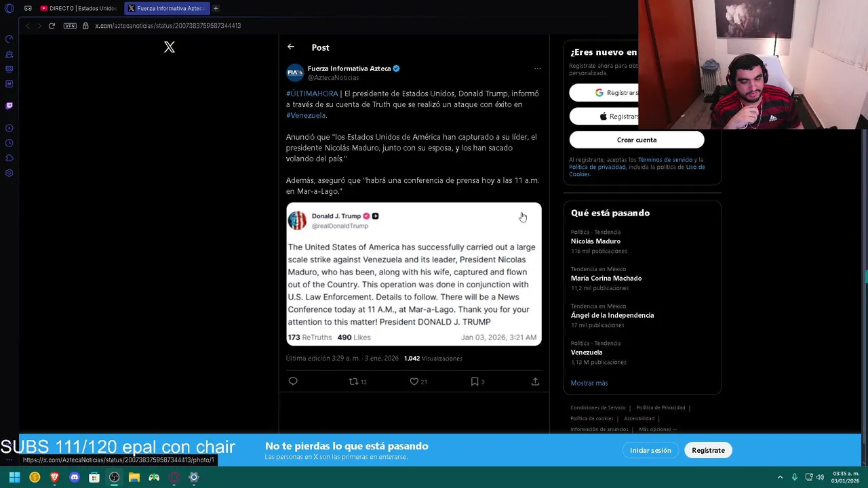Open #Venezuela hashtag link
The height and width of the screenshot is (488, 868).
pyautogui.click(x=306, y=115)
